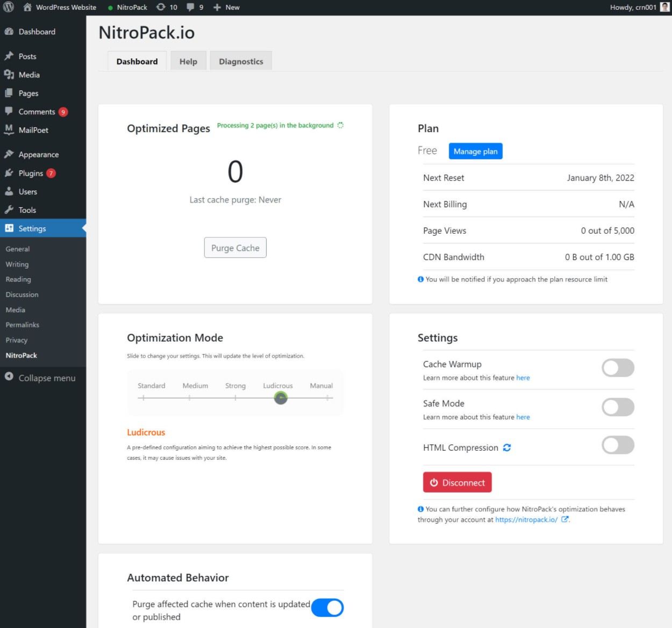Click the Users icon in sidebar
The image size is (672, 628).
(9, 191)
